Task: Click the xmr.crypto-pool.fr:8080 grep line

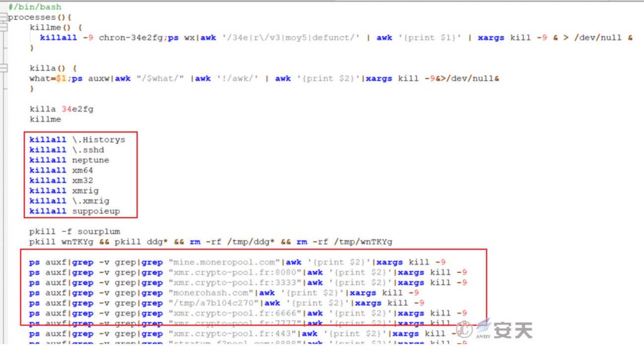Action: [248, 272]
